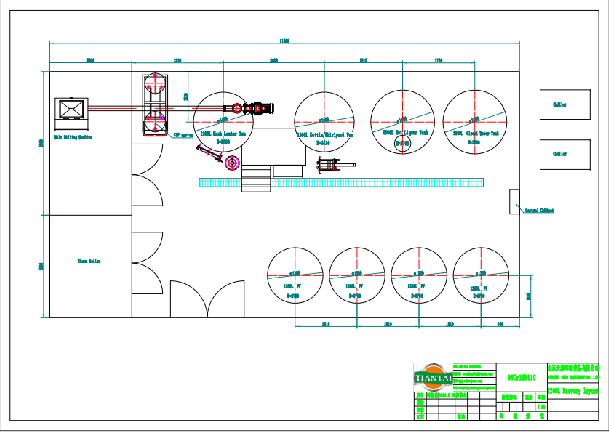Image resolution: width=609 pixels, height=432 pixels.
Task: Click the 1200L Mash Lauter Tun label
Action: click(223, 133)
